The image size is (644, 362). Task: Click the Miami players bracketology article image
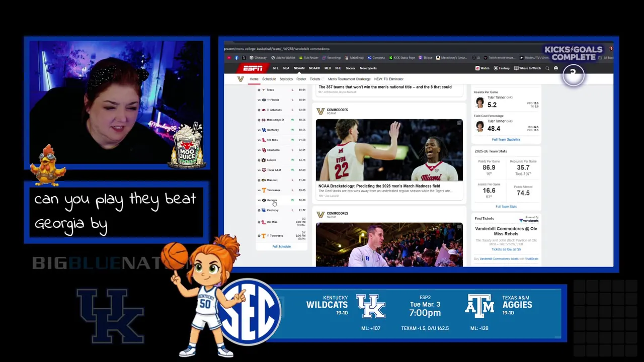389,150
